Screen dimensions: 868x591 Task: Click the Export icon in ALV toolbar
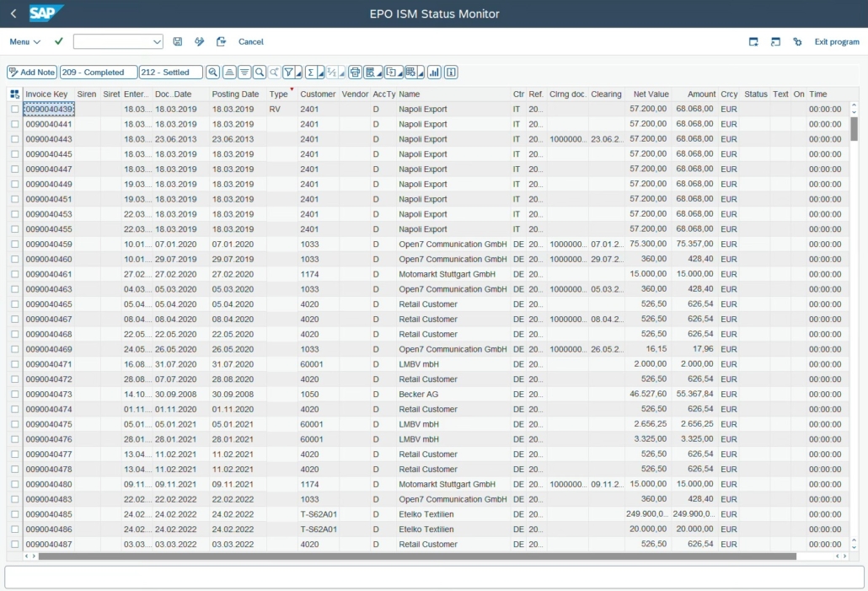pos(390,72)
